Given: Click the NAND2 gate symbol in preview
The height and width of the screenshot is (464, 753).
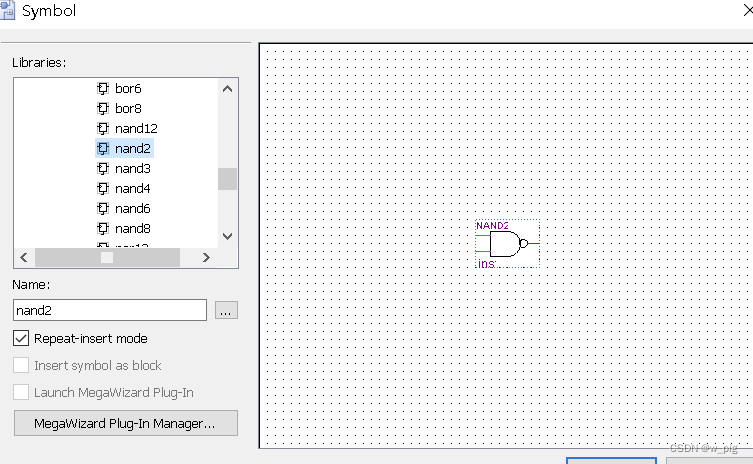Looking at the screenshot, I should coord(509,244).
